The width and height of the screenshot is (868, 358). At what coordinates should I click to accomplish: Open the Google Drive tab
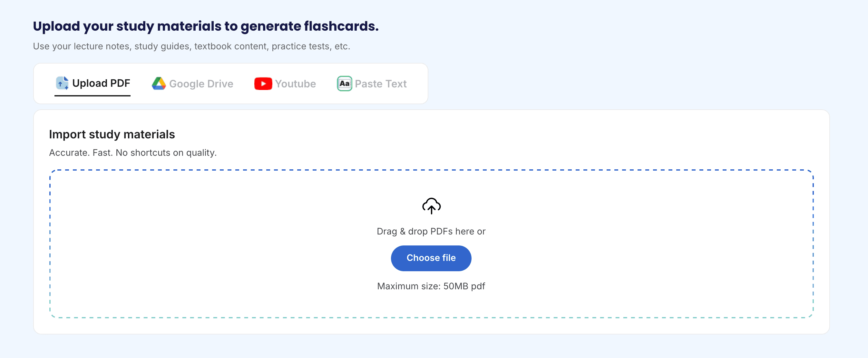(201, 84)
